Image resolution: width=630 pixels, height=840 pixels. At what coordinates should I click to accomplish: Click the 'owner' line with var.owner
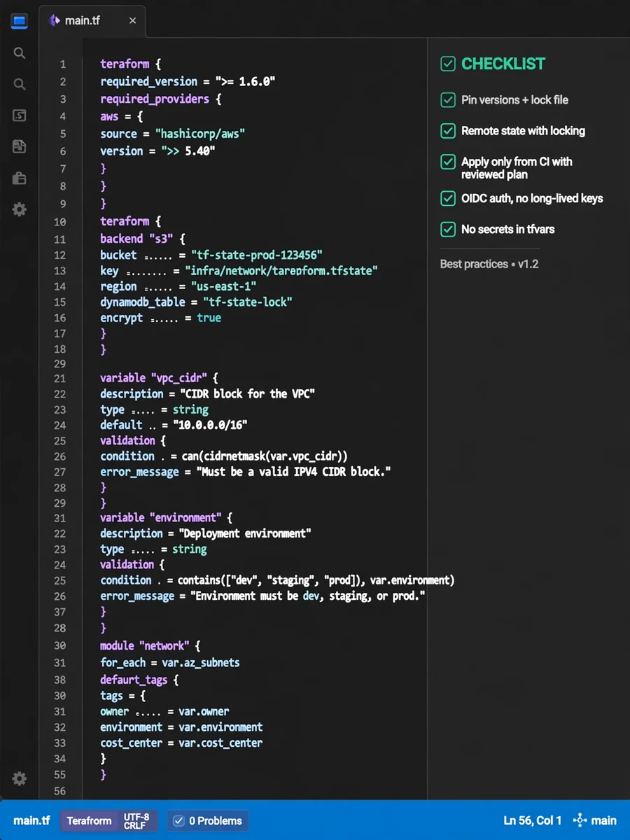164,711
